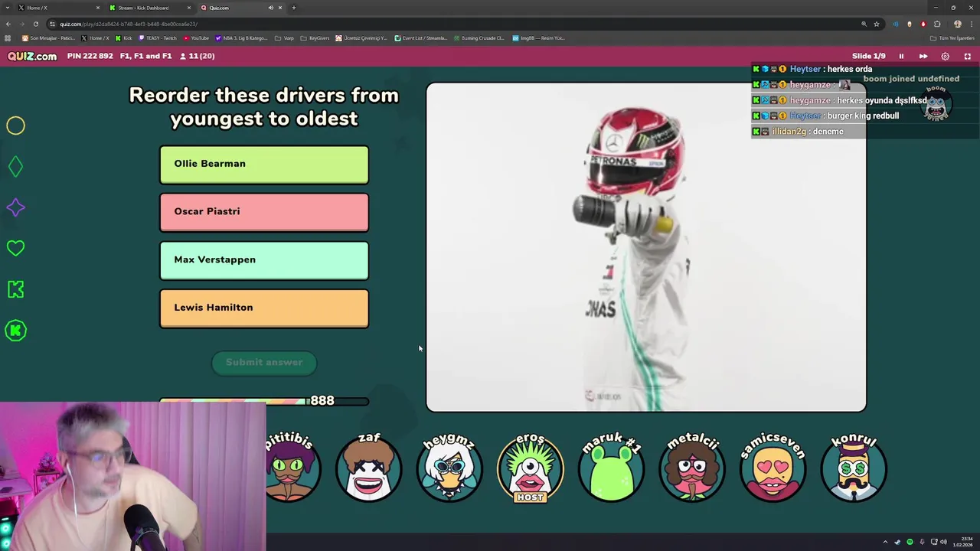Select the Lewis Hamilton answer card
This screenshot has height=551, width=980.
[264, 308]
